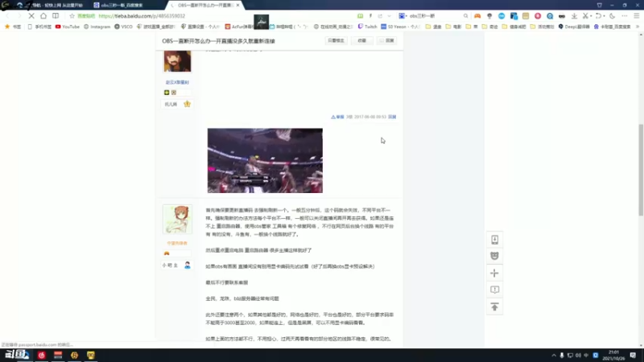
Task: Click the sidebar plus icon
Action: click(494, 273)
